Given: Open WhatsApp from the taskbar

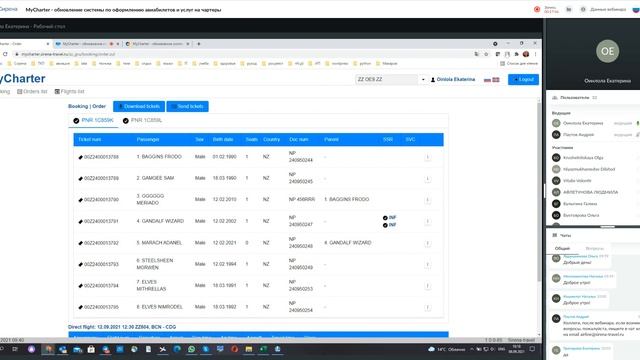Looking at the screenshot, I should (191, 349).
